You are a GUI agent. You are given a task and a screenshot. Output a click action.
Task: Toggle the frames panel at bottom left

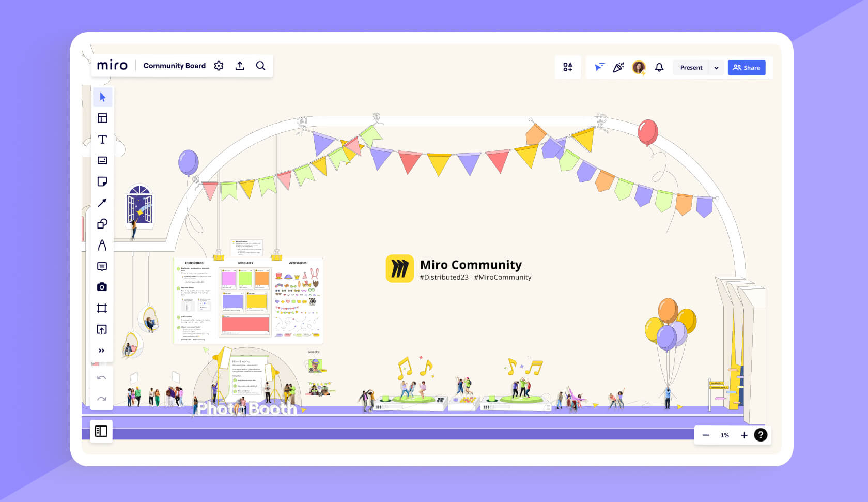[x=101, y=431]
